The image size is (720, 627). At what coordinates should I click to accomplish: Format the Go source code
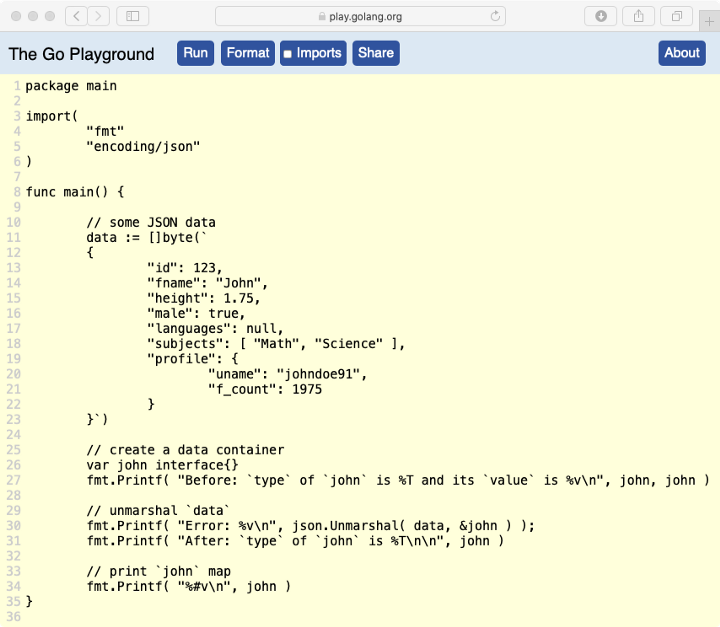click(248, 53)
